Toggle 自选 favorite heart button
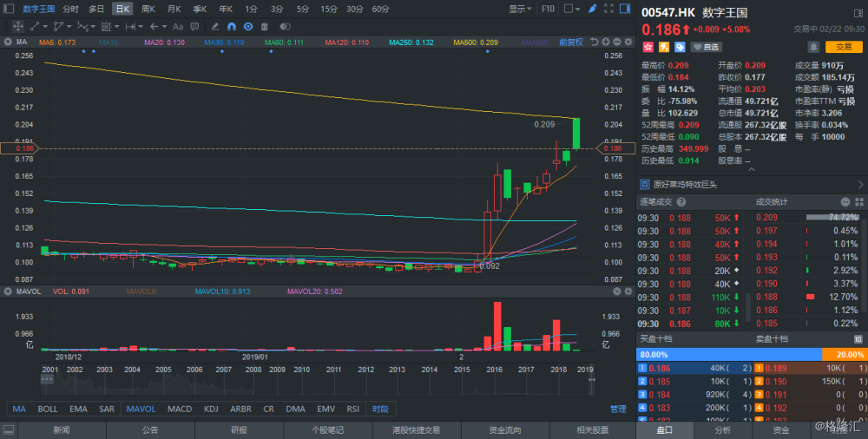 [704, 47]
